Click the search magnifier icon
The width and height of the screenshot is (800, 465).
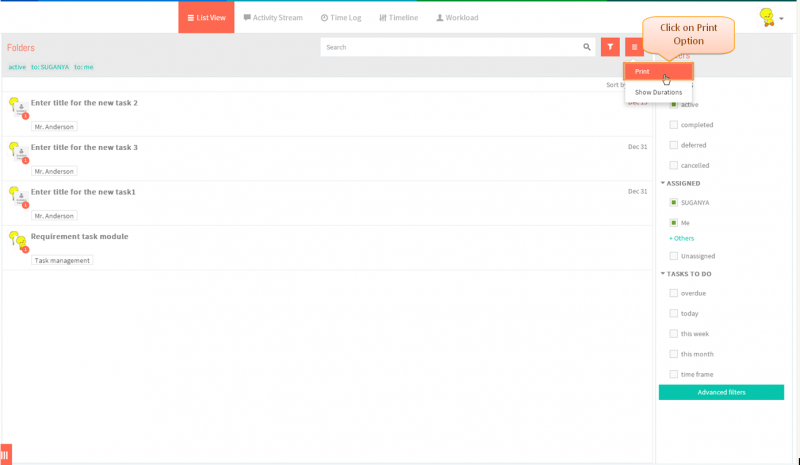pyautogui.click(x=587, y=47)
